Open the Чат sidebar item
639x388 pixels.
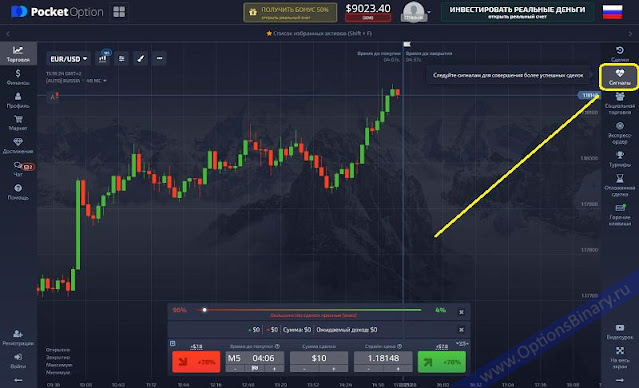(x=18, y=169)
